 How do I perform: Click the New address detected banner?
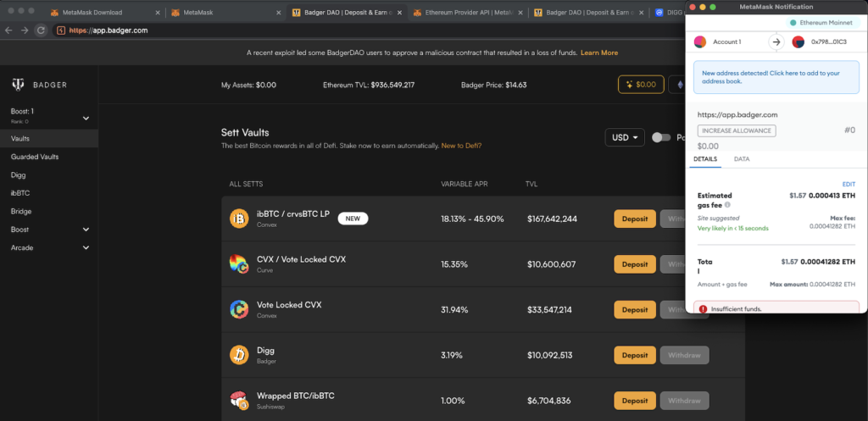(x=776, y=77)
